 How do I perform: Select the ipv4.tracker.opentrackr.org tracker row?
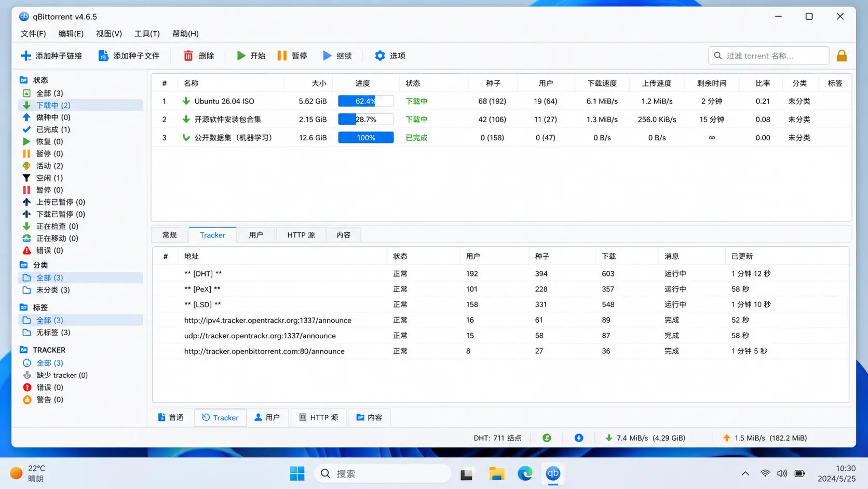coord(501,320)
